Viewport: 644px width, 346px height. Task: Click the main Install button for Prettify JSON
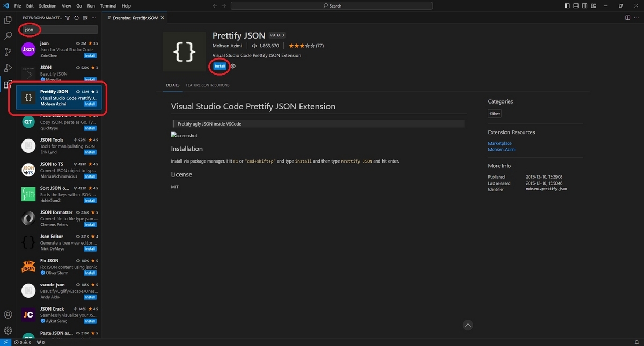[x=219, y=66]
